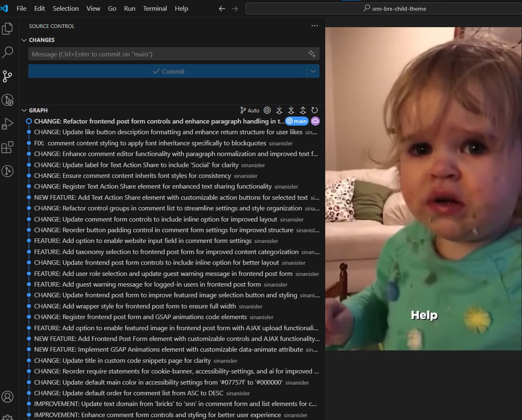Screen dimensions: 522x420
Task: Open Run and Debug view icon
Action: click(7, 124)
